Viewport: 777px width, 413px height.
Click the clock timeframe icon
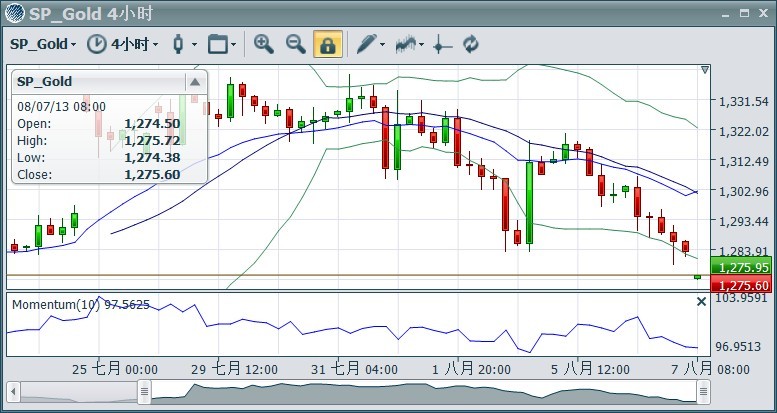pyautogui.click(x=97, y=44)
